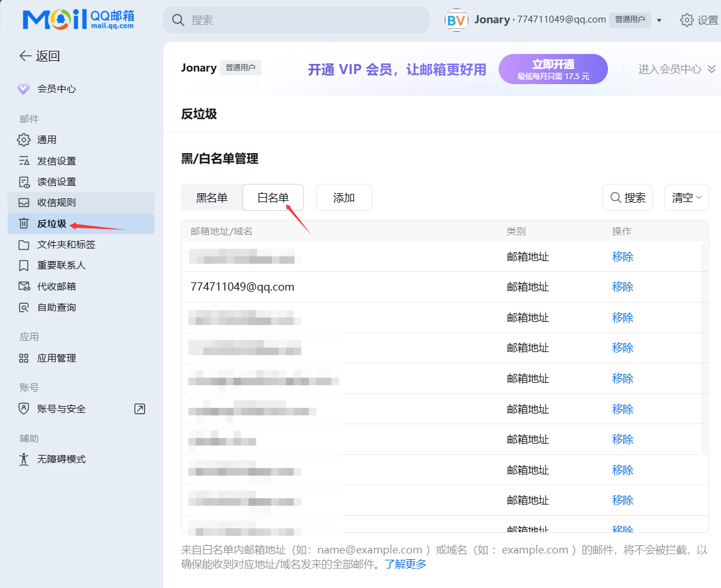
Task: Click the 搜索 button above the whitelist table
Action: (x=627, y=198)
